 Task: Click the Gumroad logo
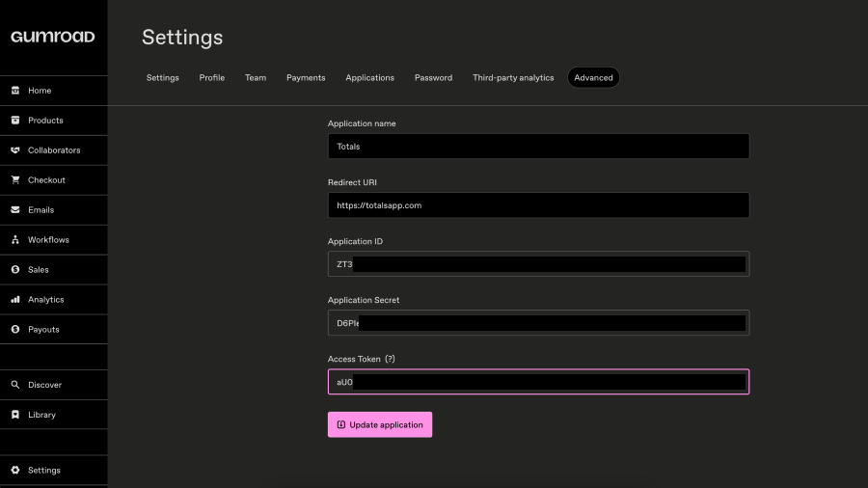[53, 37]
